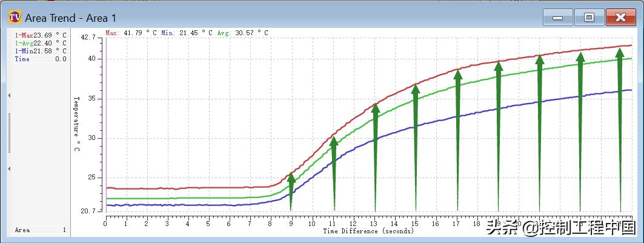644x243 pixels.
Task: Minimize the Area Trend window
Action: pyautogui.click(x=558, y=18)
